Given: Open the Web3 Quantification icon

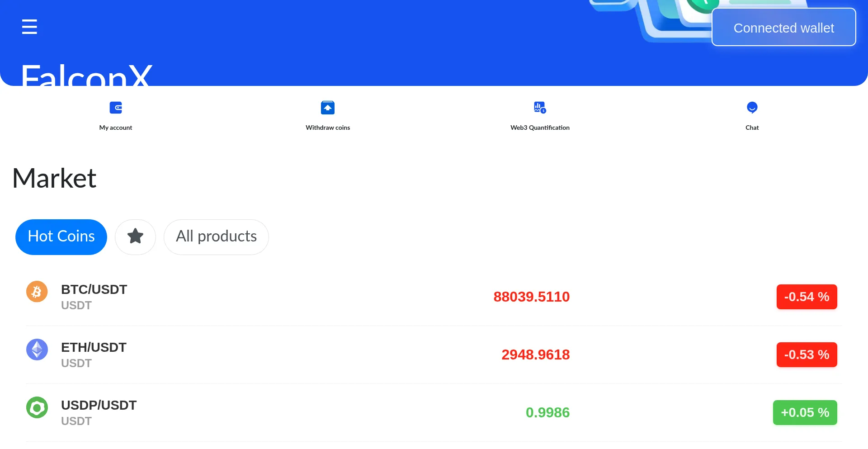Looking at the screenshot, I should tap(540, 108).
